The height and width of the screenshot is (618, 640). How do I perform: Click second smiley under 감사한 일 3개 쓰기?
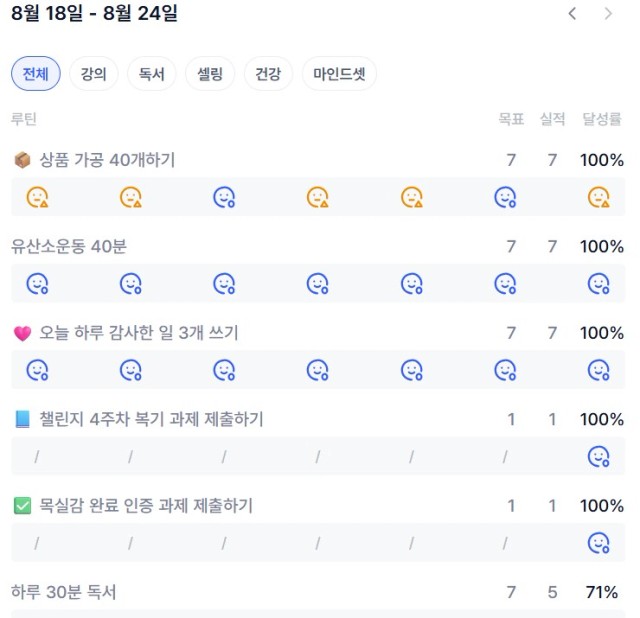point(131,370)
